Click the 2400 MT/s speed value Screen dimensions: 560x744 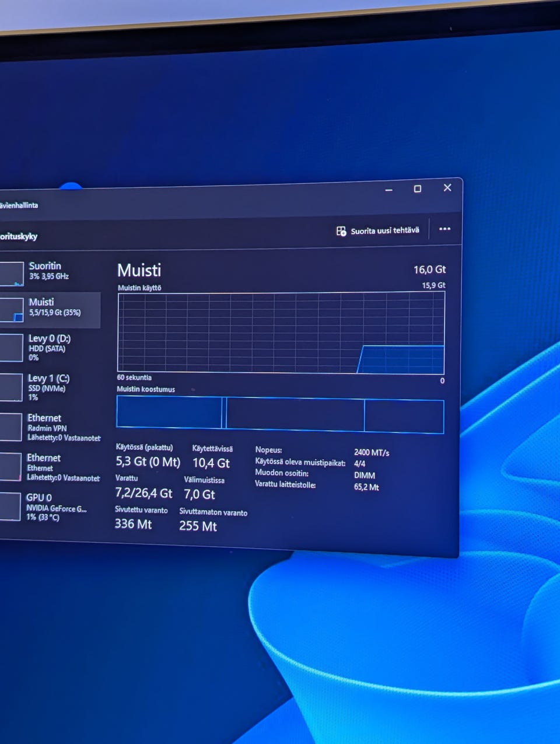[x=372, y=452]
